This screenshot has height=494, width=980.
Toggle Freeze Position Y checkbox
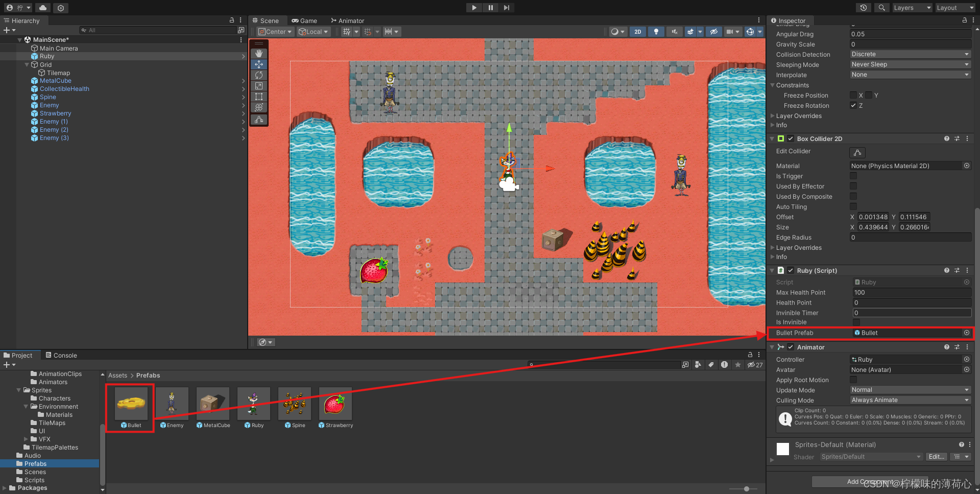coord(869,96)
